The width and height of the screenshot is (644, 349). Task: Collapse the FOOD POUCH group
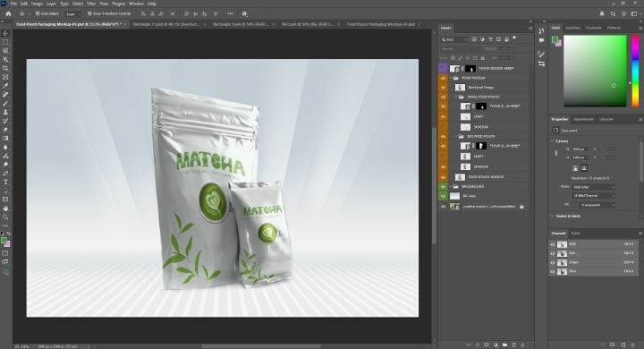click(451, 78)
